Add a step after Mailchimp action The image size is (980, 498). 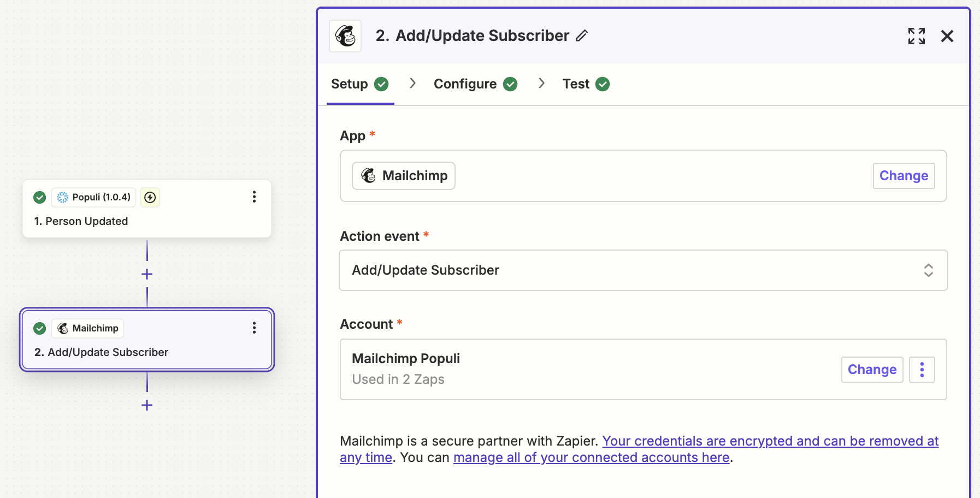coord(147,405)
